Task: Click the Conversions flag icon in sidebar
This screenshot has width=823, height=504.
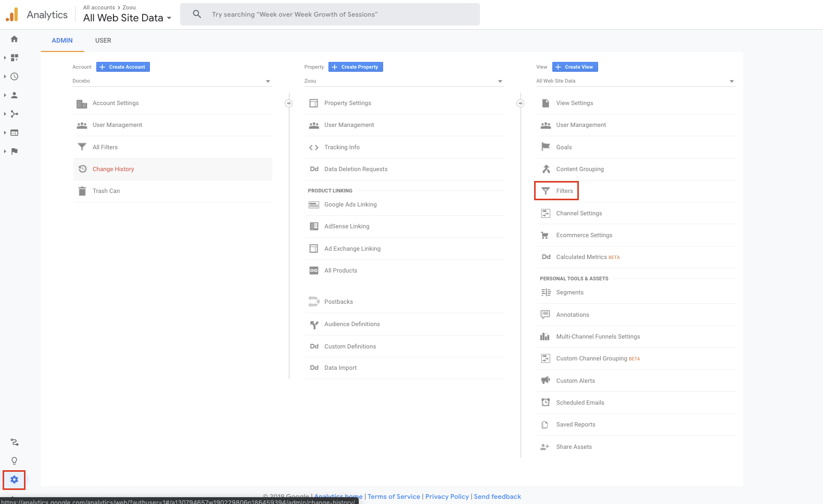Action: tap(15, 151)
